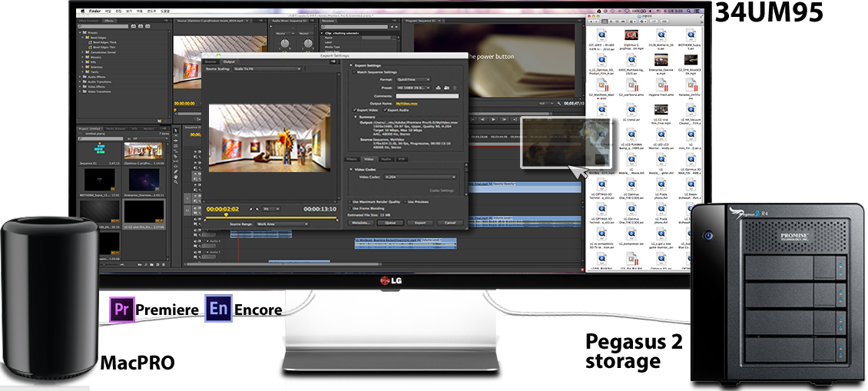Click the Queue button
The image size is (868, 391).
390,222
